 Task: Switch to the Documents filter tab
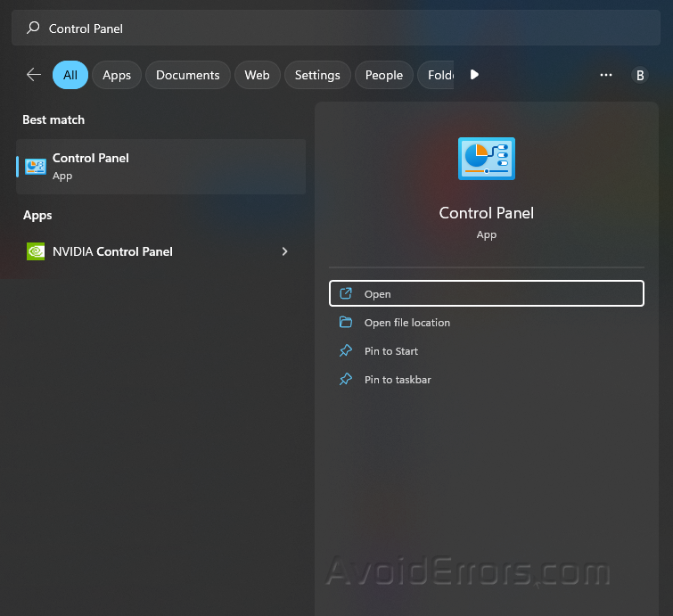point(187,75)
